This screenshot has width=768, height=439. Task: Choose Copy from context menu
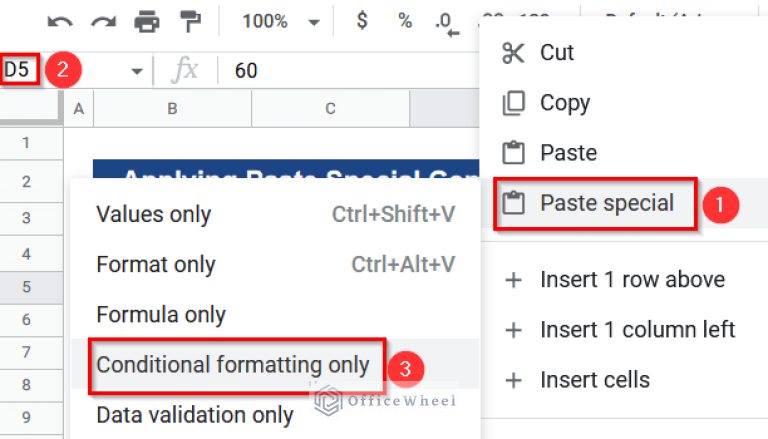click(564, 103)
